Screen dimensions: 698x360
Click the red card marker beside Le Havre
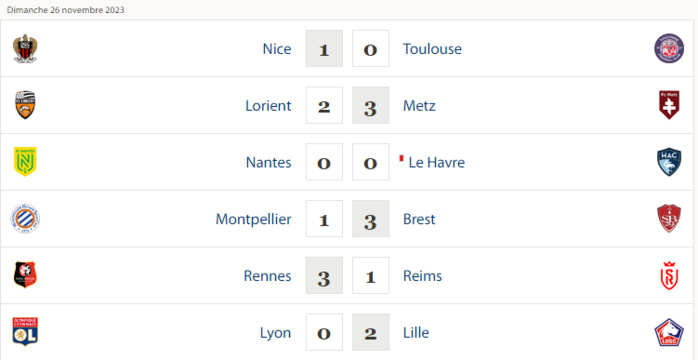click(x=401, y=158)
